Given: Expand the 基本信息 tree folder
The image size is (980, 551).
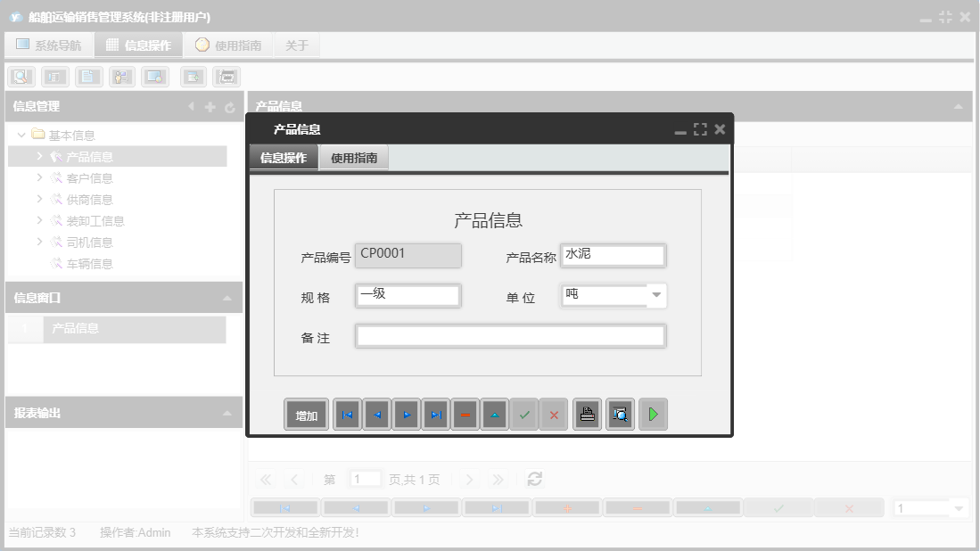Looking at the screenshot, I should tap(20, 135).
